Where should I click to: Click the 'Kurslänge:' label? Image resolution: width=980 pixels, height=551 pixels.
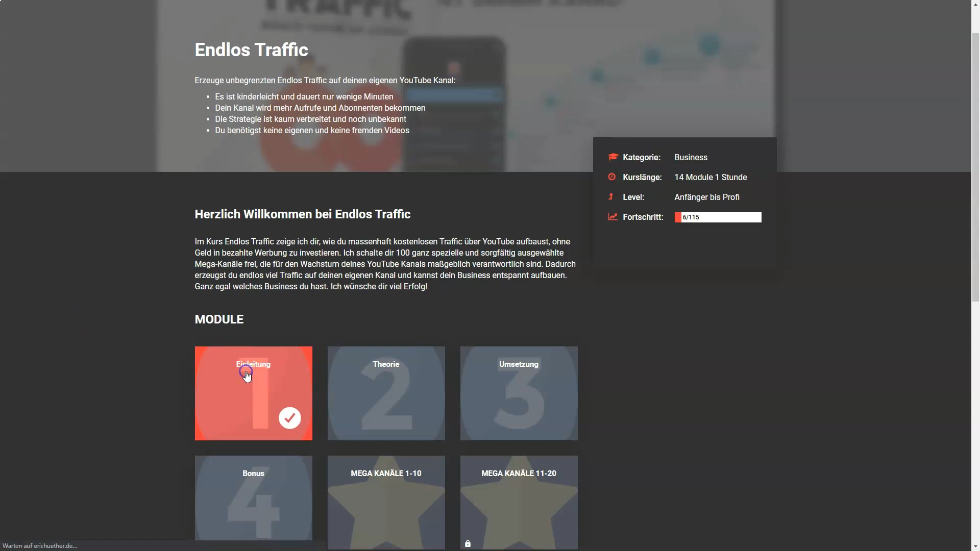tap(642, 177)
